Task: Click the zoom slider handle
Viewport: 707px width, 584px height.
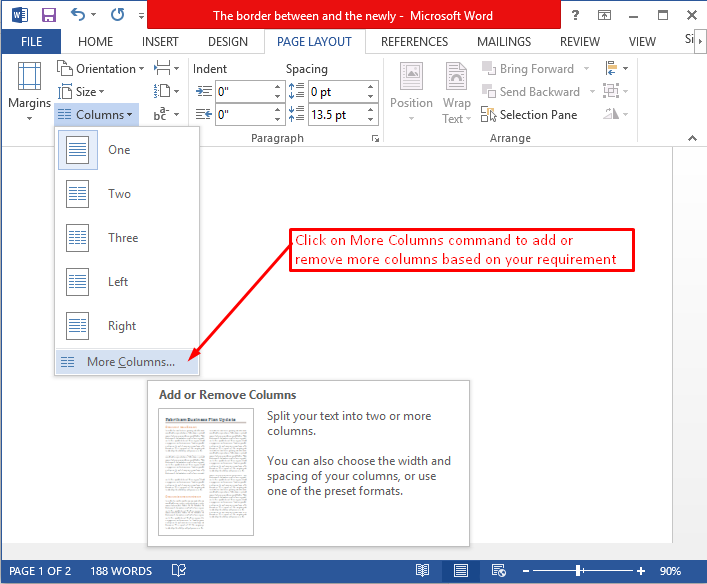Action: [578, 571]
